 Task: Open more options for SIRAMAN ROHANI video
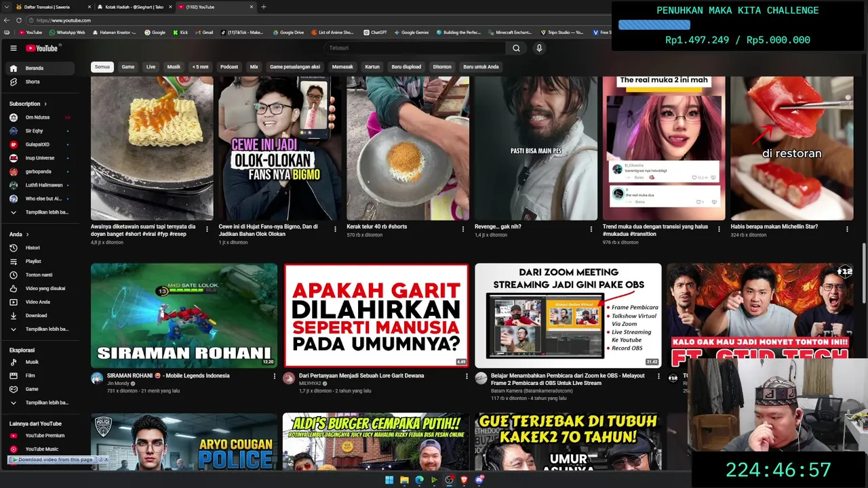click(275, 376)
